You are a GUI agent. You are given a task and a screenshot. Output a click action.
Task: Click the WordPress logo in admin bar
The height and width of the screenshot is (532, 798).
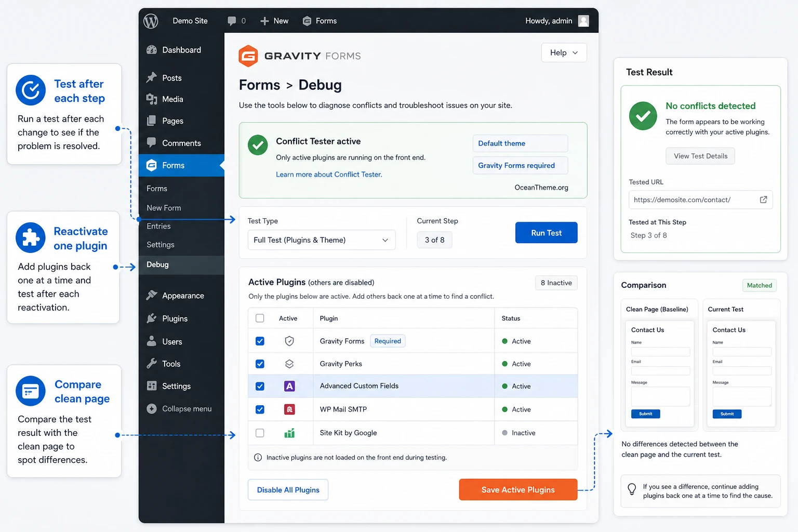click(x=151, y=21)
